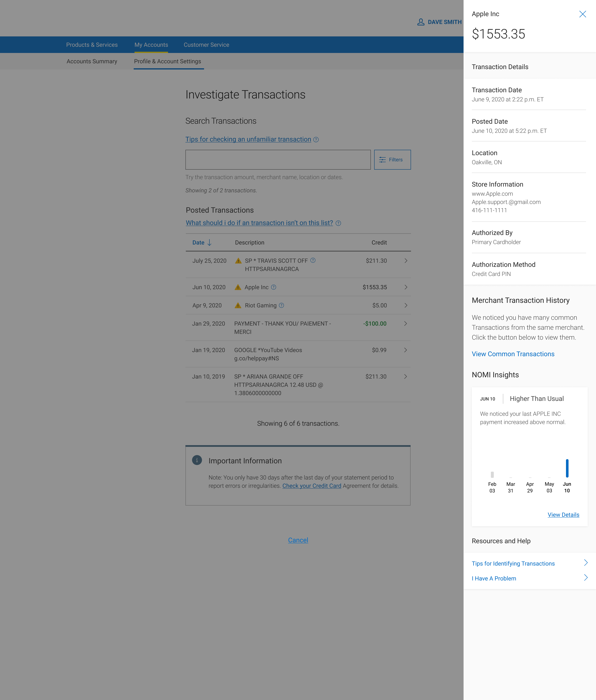Click help icon beside missing transaction question
Screen dimensions: 596x700
pyautogui.click(x=338, y=223)
